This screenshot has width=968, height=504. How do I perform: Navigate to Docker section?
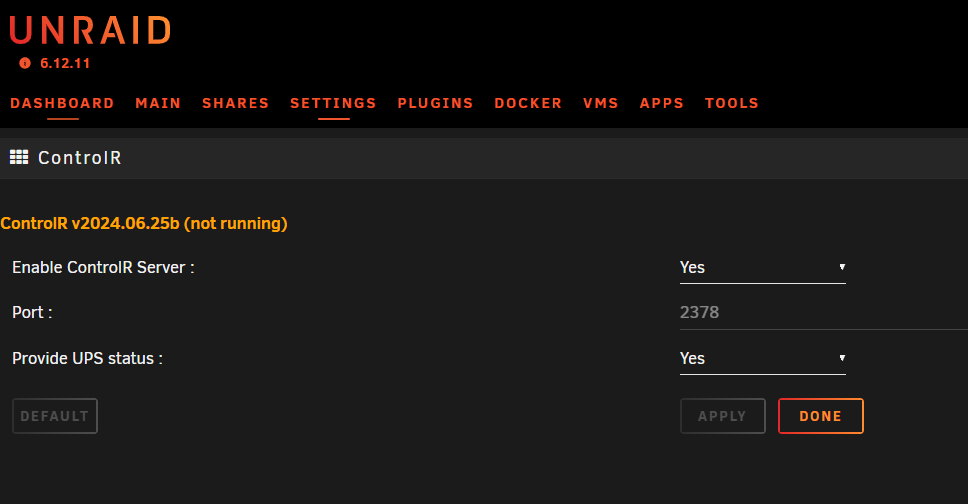(528, 103)
